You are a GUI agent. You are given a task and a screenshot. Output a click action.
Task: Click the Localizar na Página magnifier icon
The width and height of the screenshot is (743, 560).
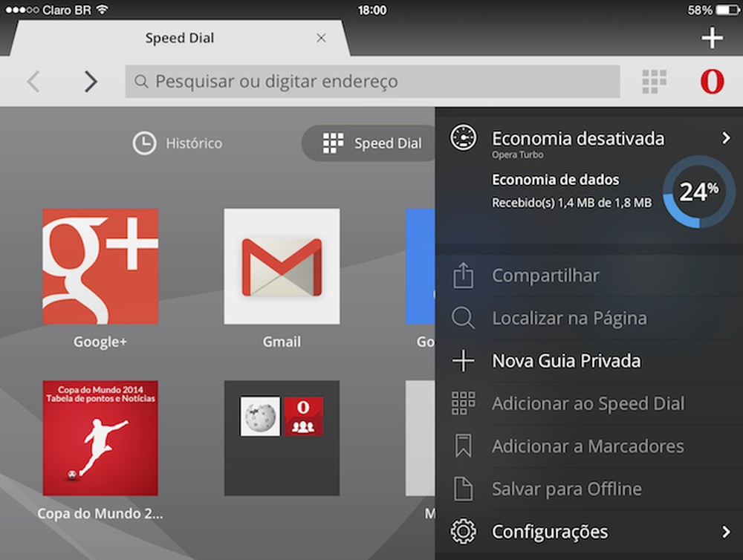click(464, 318)
